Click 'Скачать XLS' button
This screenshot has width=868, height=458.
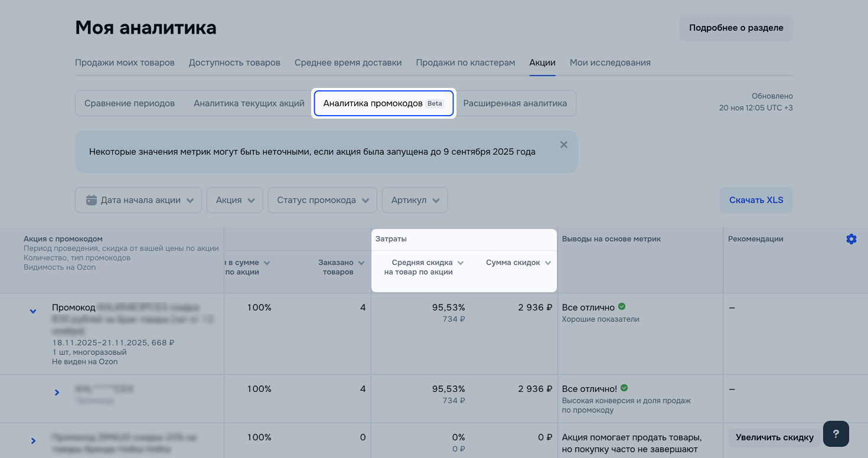(x=756, y=200)
